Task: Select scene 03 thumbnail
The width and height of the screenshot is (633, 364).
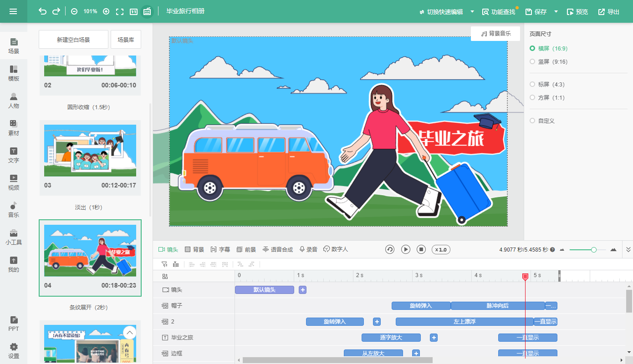Action: (90, 151)
